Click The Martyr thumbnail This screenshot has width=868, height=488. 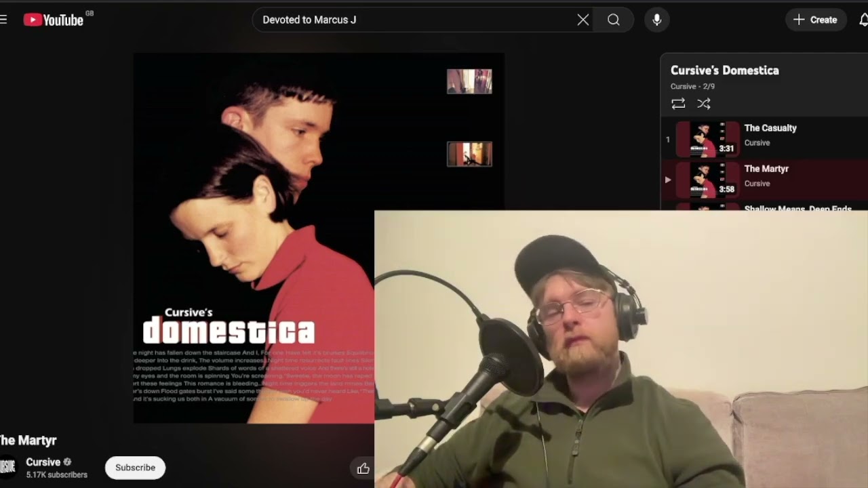click(x=707, y=180)
